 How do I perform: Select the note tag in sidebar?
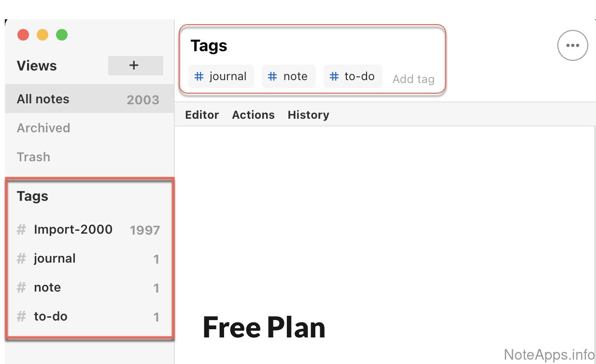tap(47, 287)
